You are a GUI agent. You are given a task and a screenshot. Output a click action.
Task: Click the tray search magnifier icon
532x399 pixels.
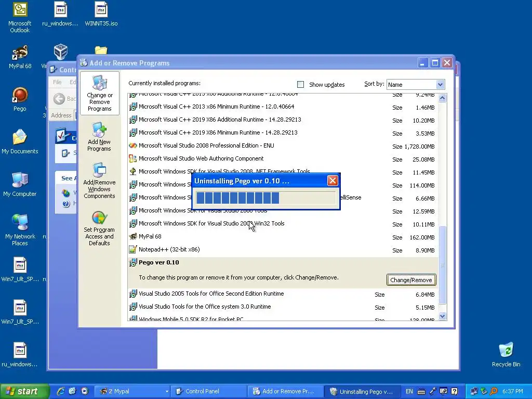[494, 391]
